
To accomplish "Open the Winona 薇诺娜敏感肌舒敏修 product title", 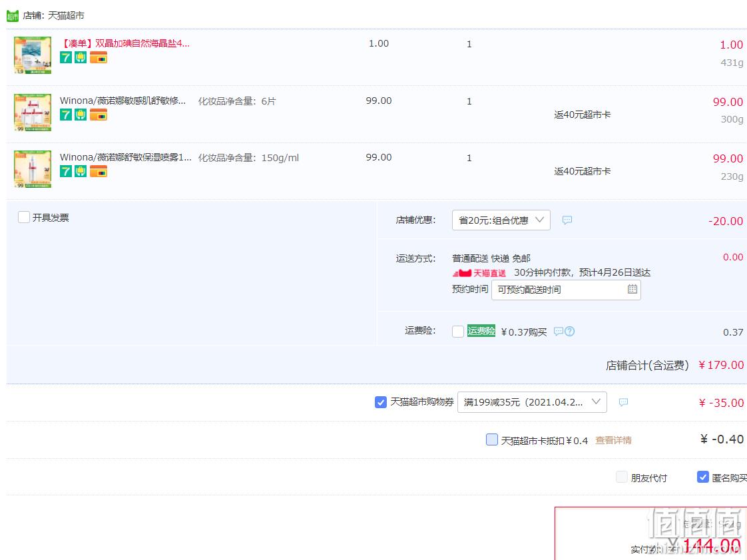I will (123, 101).
